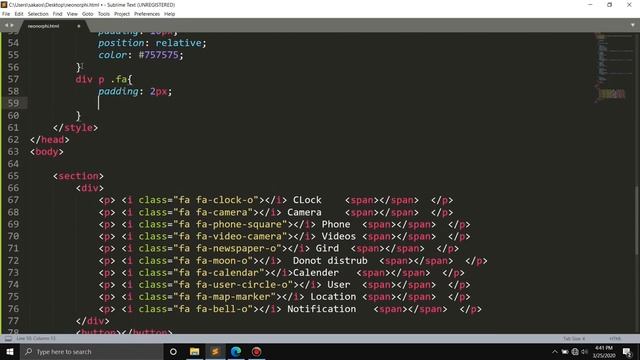Open the Help menu

[169, 14]
